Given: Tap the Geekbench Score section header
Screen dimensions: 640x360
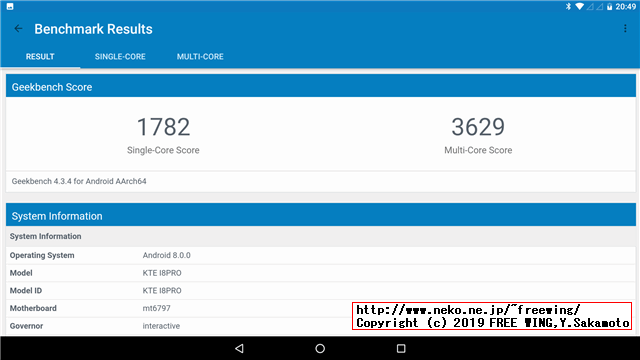Looking at the screenshot, I should (x=321, y=86).
